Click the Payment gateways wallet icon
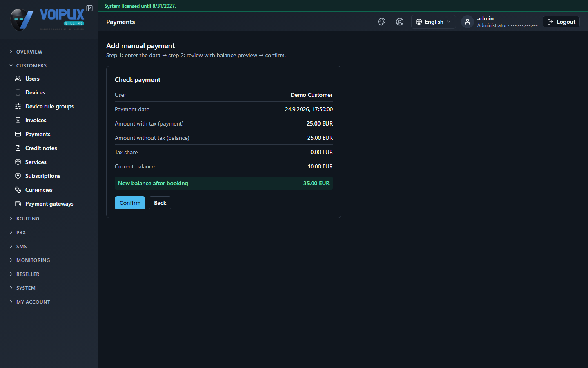Screen dimensions: 588x368 18,204
